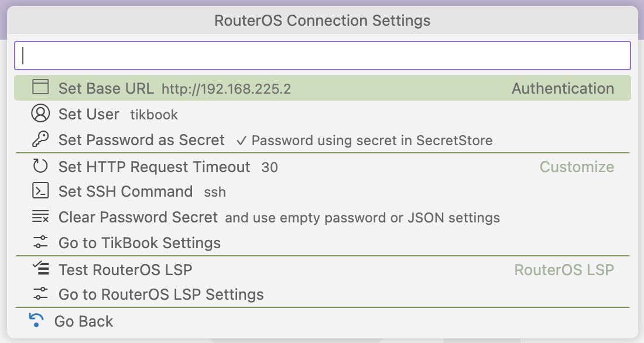Choose Set User tikbook option
The width and height of the screenshot is (644, 343).
323,114
